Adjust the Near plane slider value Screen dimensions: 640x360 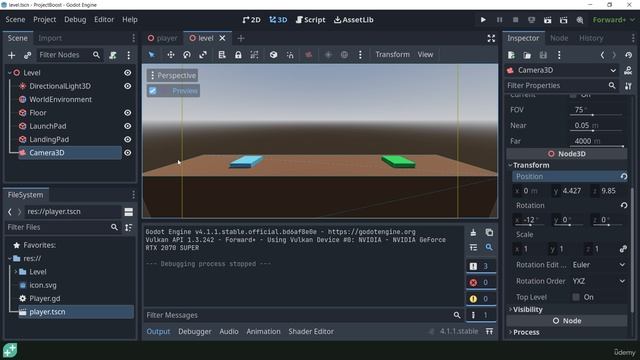pyautogui.click(x=596, y=126)
